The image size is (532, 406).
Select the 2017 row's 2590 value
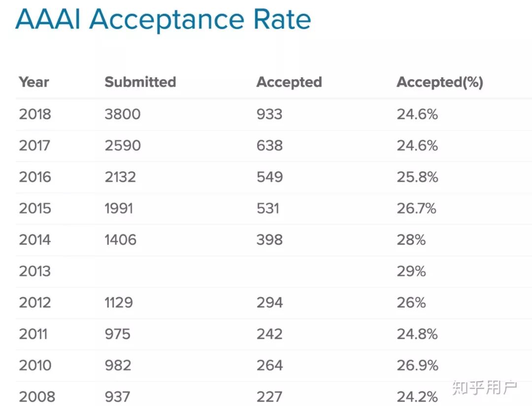[x=123, y=146]
